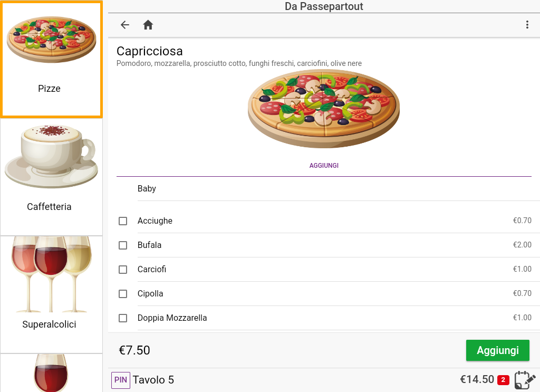Open the Superalcolici category
This screenshot has width=540, height=392.
click(51, 294)
